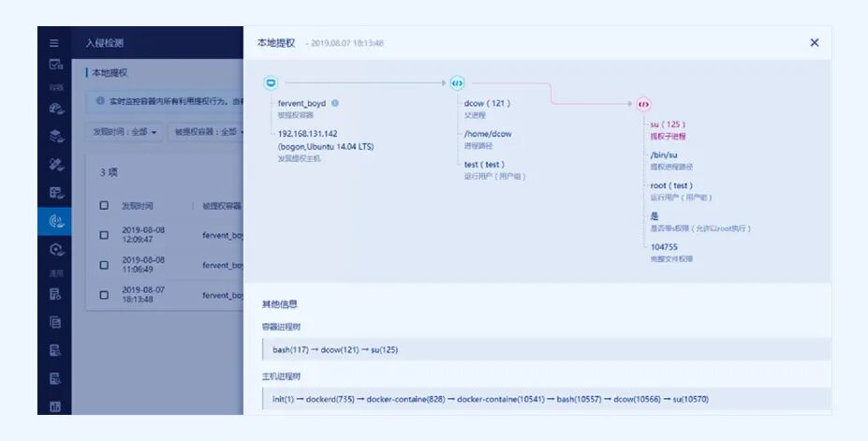This screenshot has height=441, width=868.
Task: Open the 2019-08-08 11:06:49 record
Action: (x=143, y=264)
